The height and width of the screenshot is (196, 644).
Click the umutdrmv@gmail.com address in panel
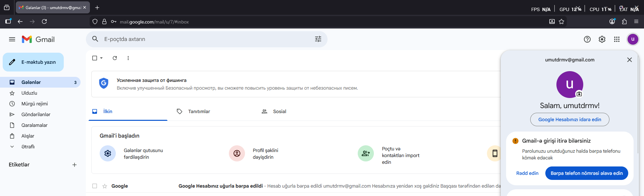point(570,60)
